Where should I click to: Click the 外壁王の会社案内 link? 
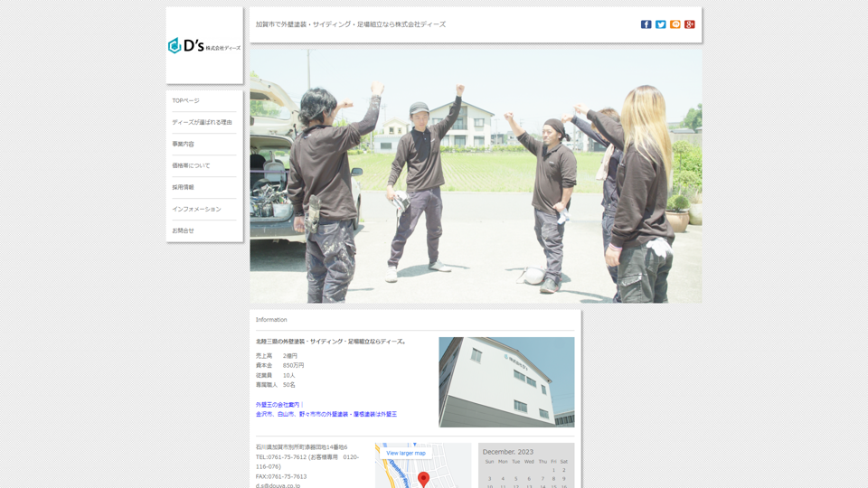[278, 405]
